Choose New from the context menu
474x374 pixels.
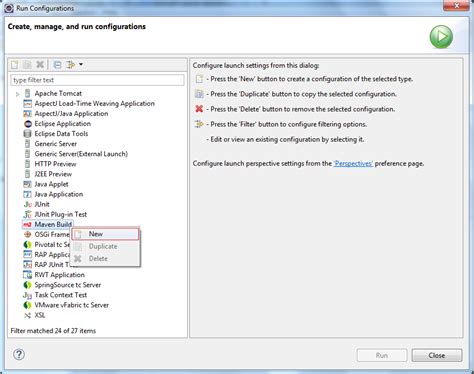(105, 234)
